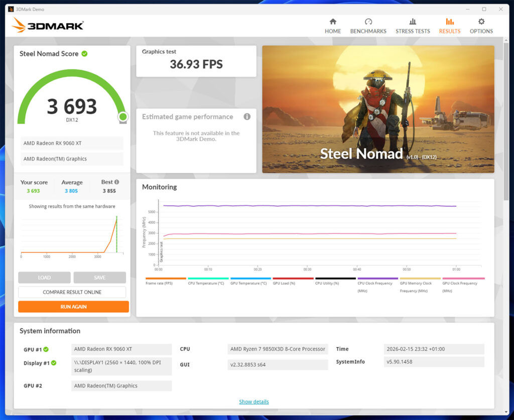Open Options gear icon
514x420 pixels.
(x=481, y=22)
